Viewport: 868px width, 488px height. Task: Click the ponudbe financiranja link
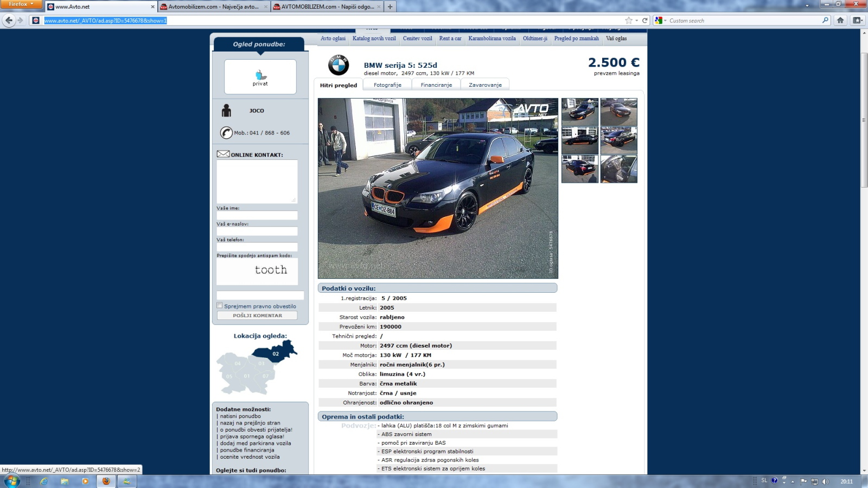(247, 450)
